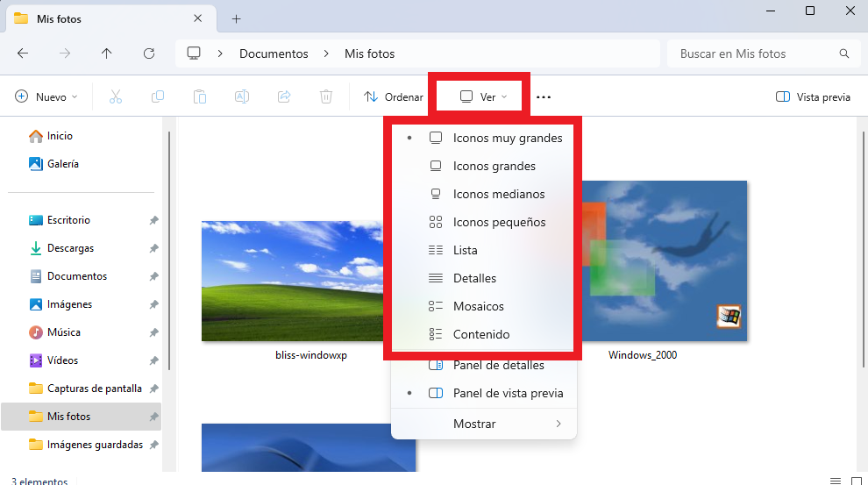This screenshot has height=485, width=868.
Task: Click the Cut scissors icon in toolbar
Action: pyautogui.click(x=115, y=96)
